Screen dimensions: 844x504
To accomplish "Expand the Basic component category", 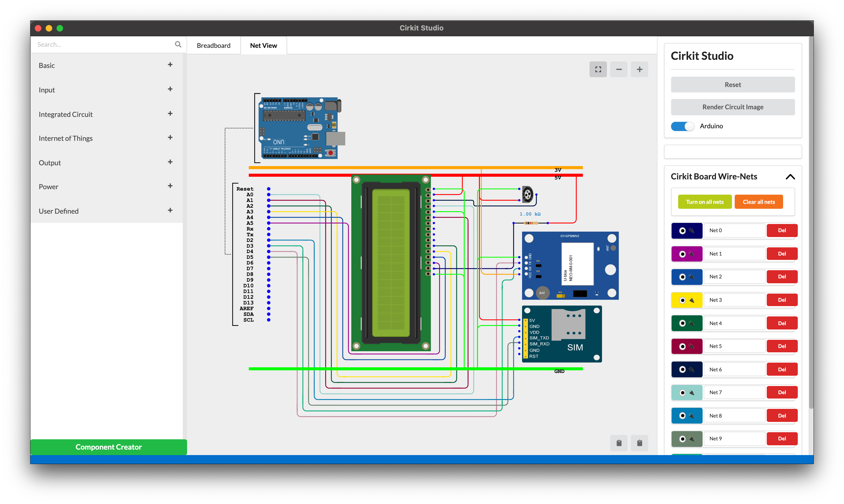I will pos(170,64).
